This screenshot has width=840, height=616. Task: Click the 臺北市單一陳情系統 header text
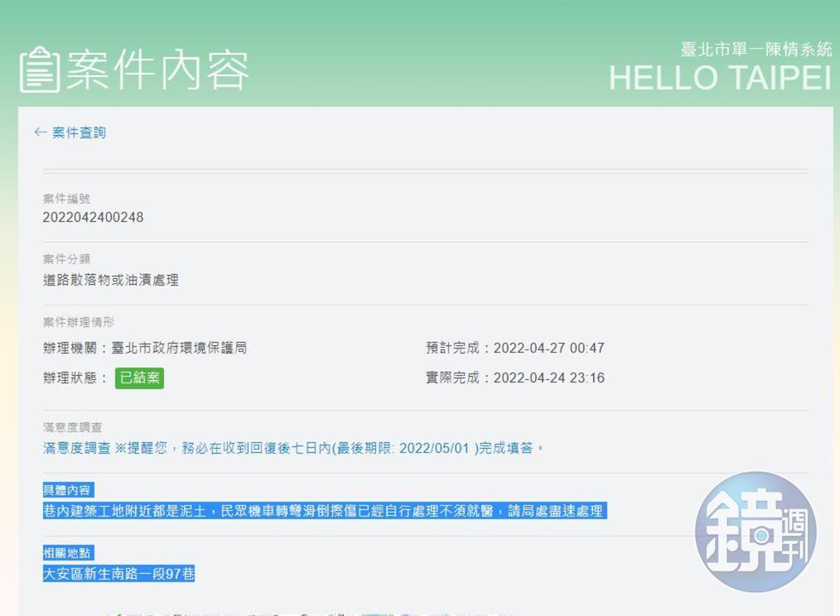756,50
